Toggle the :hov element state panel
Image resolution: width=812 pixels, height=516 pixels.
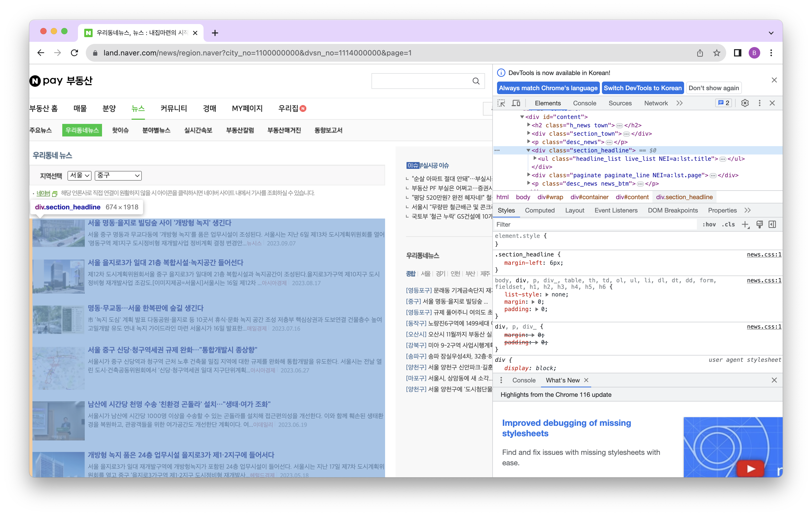point(709,225)
